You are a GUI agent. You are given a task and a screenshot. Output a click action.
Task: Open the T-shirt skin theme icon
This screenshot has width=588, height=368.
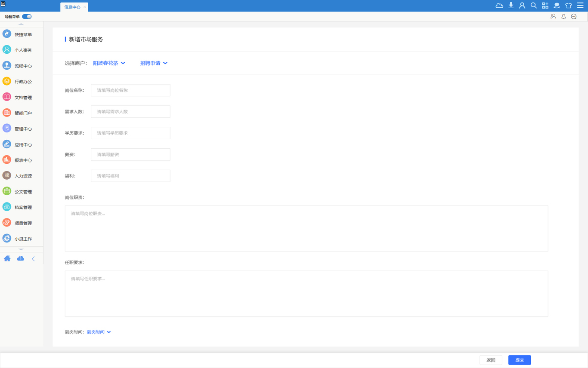[569, 6]
